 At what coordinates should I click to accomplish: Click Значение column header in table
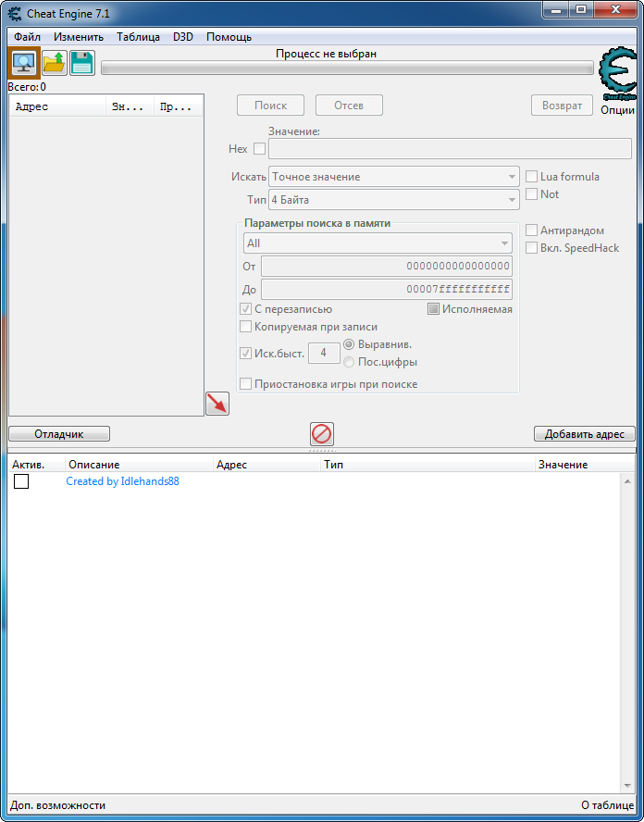(x=586, y=465)
